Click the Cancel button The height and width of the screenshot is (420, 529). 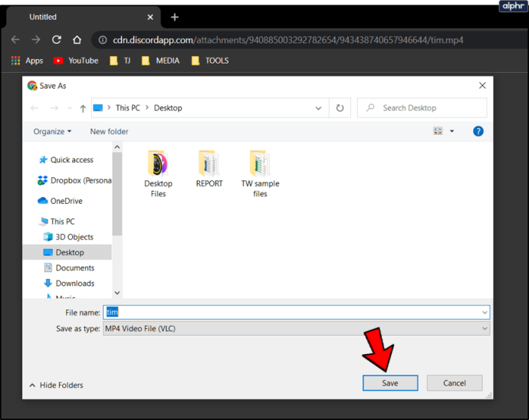[x=454, y=383]
